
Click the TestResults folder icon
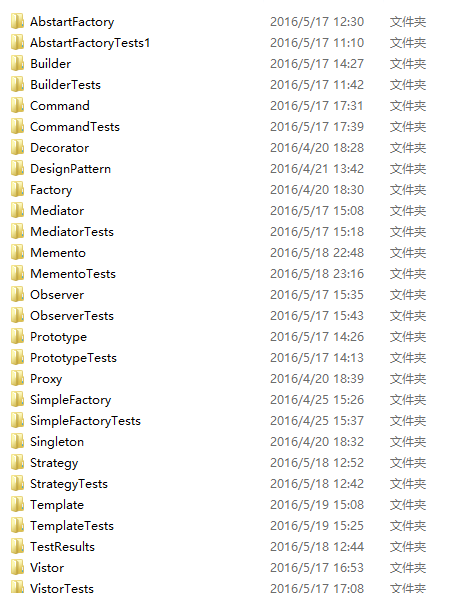pos(17,546)
